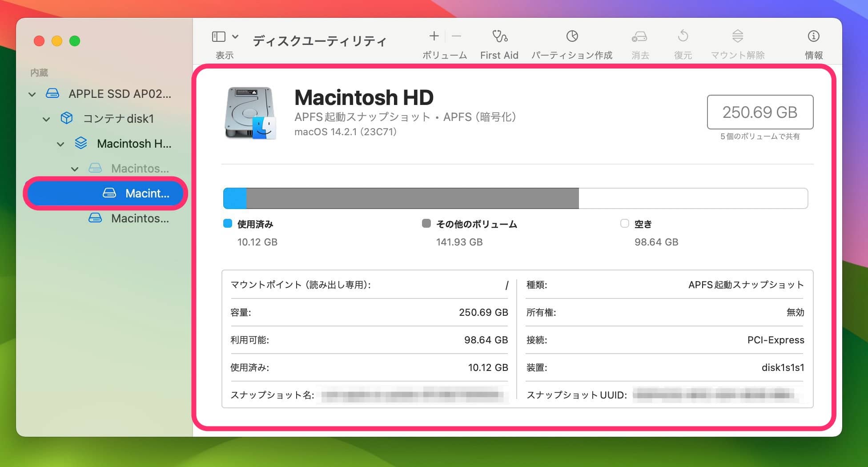The height and width of the screenshot is (467, 868).
Task: Click the 5個のボリュームで共有 text
Action: 760,137
